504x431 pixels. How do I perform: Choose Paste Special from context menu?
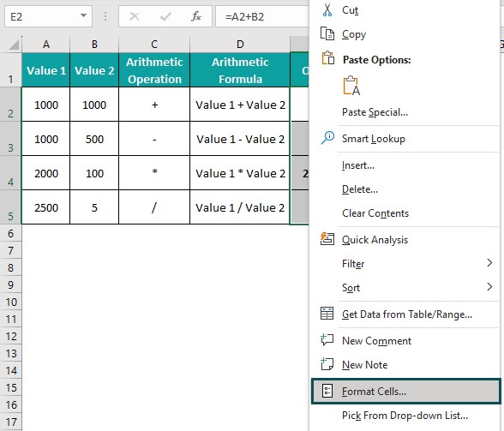pyautogui.click(x=375, y=112)
